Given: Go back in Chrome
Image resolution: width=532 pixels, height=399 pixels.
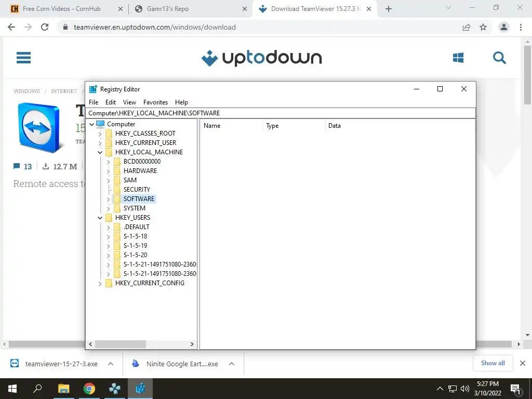Looking at the screenshot, I should [x=11, y=27].
